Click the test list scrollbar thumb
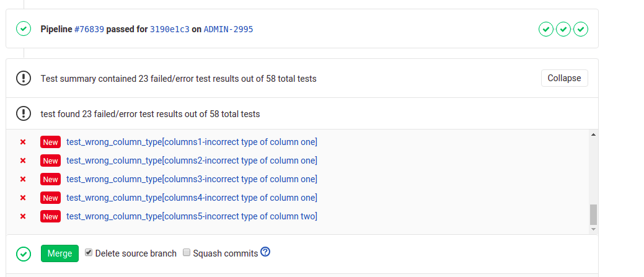The image size is (644, 277). click(593, 214)
